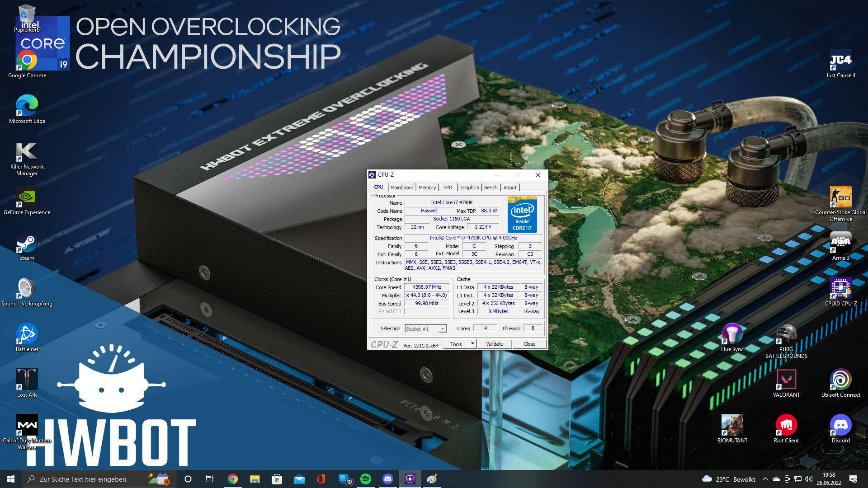Expand the Socket #1 selection dropdown

tap(443, 329)
